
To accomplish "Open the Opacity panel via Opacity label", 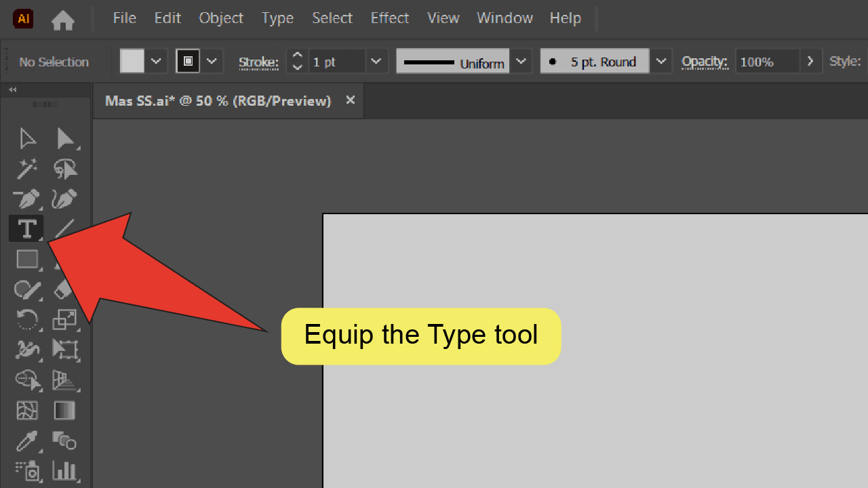I will tap(705, 62).
